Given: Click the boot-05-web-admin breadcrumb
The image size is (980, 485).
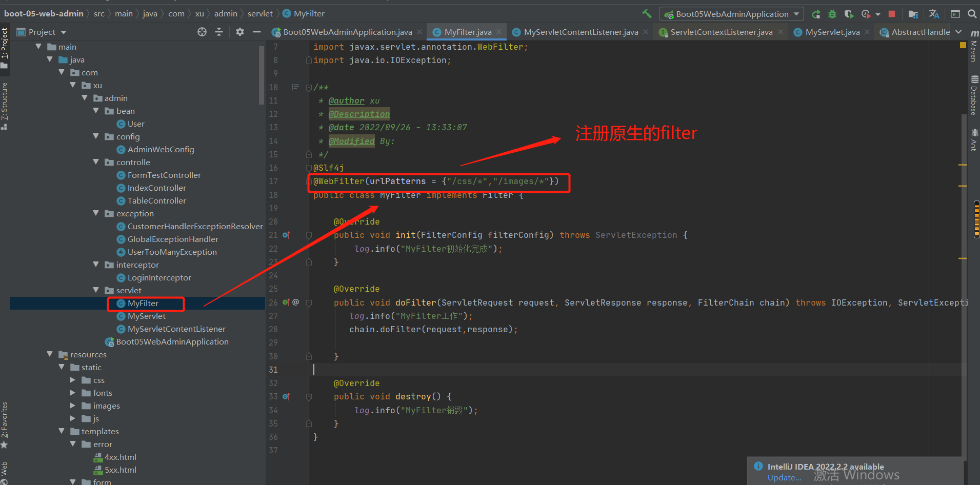Looking at the screenshot, I should click(x=44, y=14).
